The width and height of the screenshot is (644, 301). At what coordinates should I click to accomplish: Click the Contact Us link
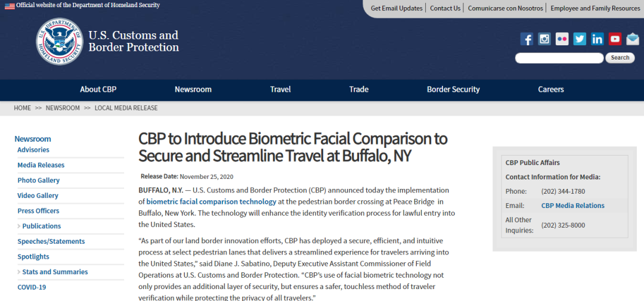tap(445, 8)
